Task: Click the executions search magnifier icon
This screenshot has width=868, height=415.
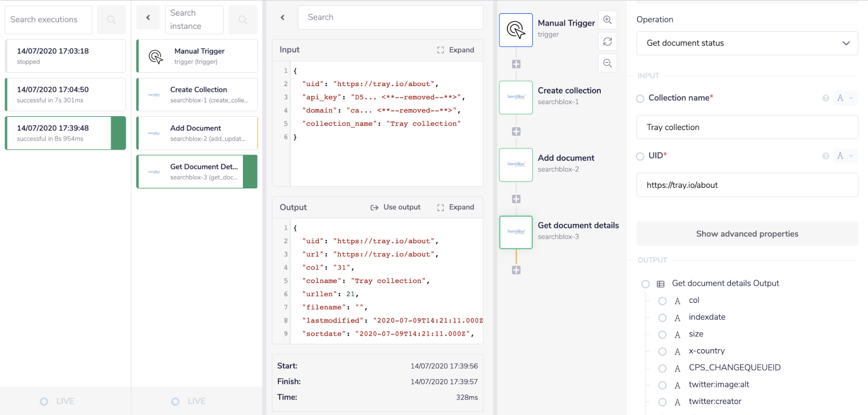Action: point(111,20)
